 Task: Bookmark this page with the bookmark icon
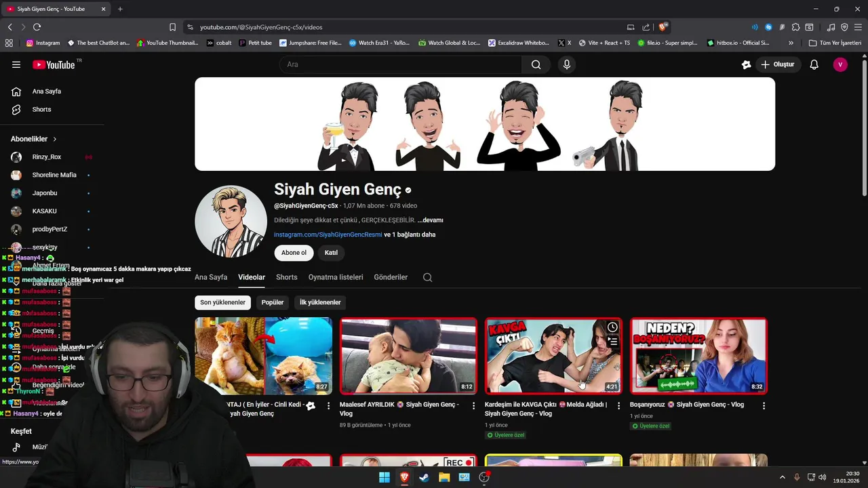point(172,27)
